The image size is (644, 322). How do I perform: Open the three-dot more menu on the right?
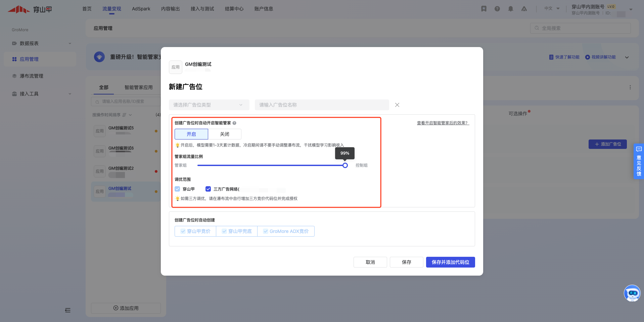630,87
